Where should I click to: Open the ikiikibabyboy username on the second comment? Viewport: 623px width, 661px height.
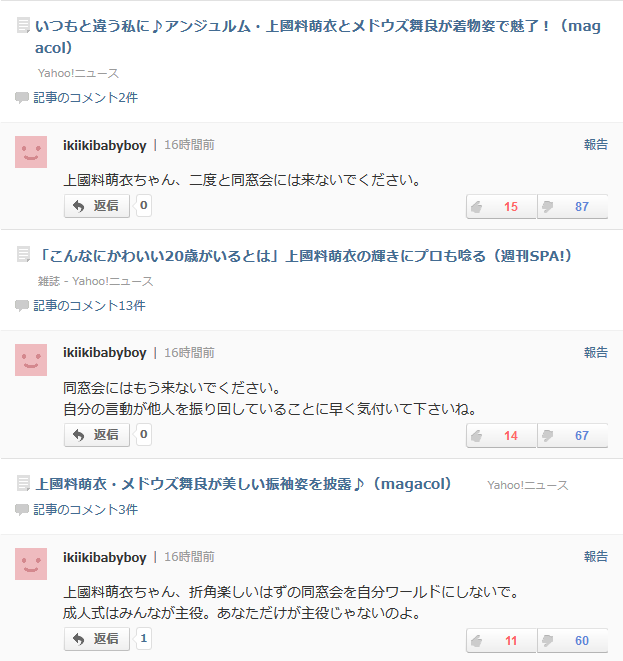tap(105, 353)
